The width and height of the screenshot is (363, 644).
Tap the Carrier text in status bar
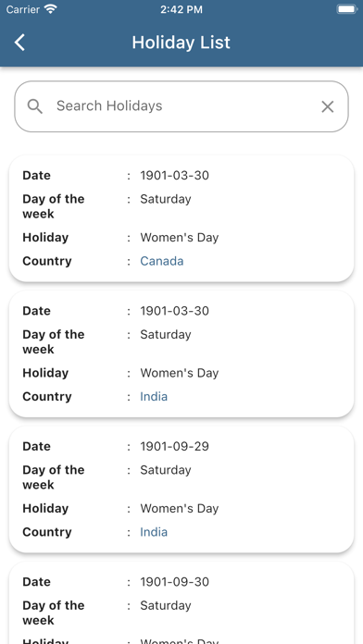point(23,9)
